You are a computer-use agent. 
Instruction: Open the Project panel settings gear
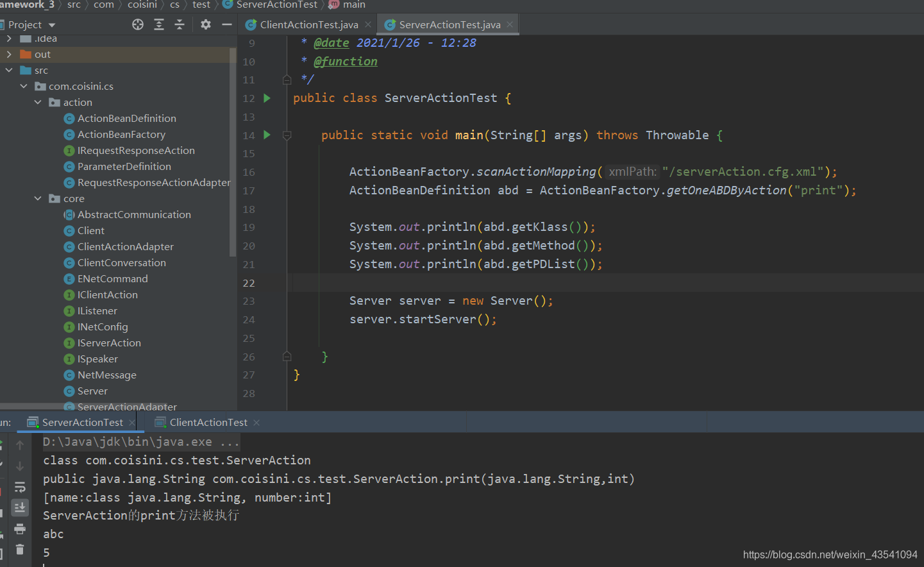coord(205,24)
